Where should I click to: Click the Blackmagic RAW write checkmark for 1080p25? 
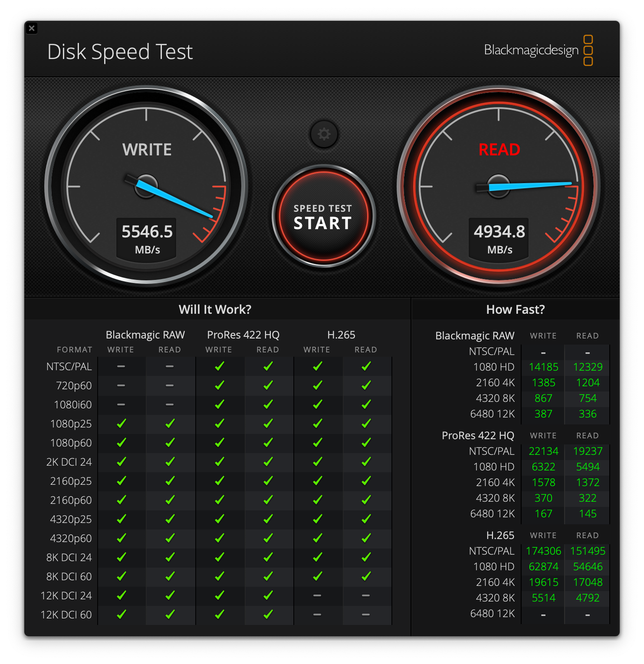coord(122,424)
